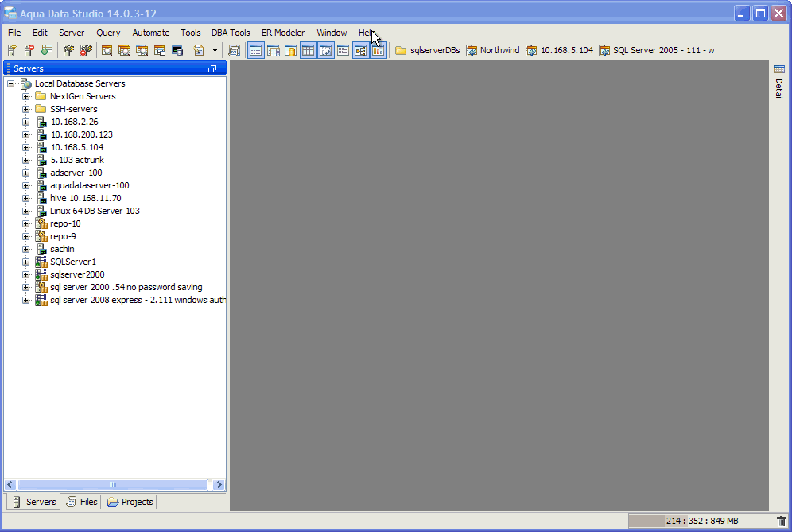Select the sachin server

[62, 249]
